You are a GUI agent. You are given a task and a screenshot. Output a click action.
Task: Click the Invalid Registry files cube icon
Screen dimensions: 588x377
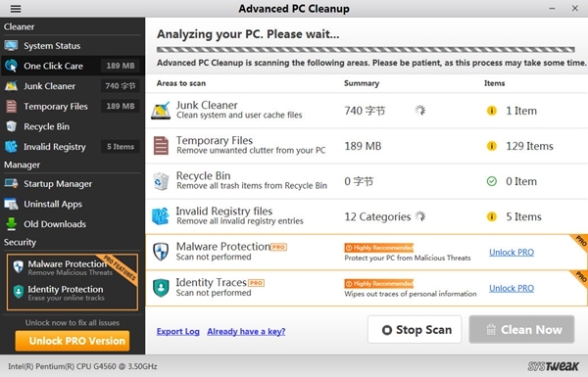point(161,216)
